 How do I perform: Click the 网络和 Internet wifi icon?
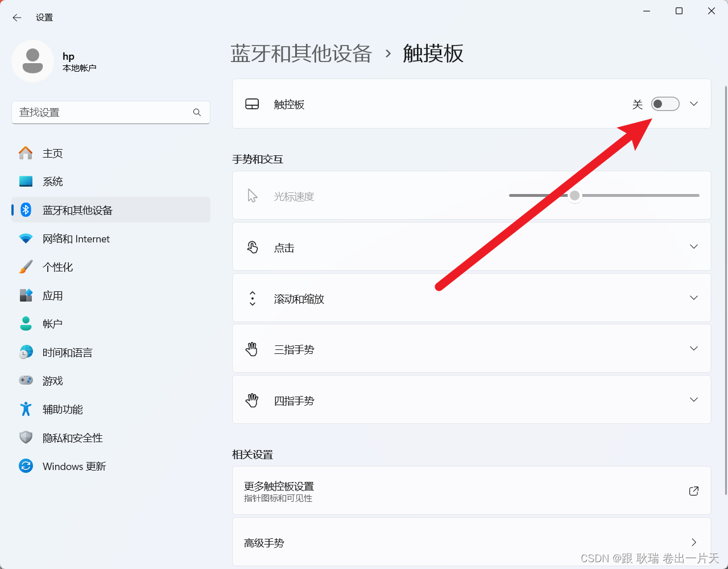pyautogui.click(x=26, y=239)
